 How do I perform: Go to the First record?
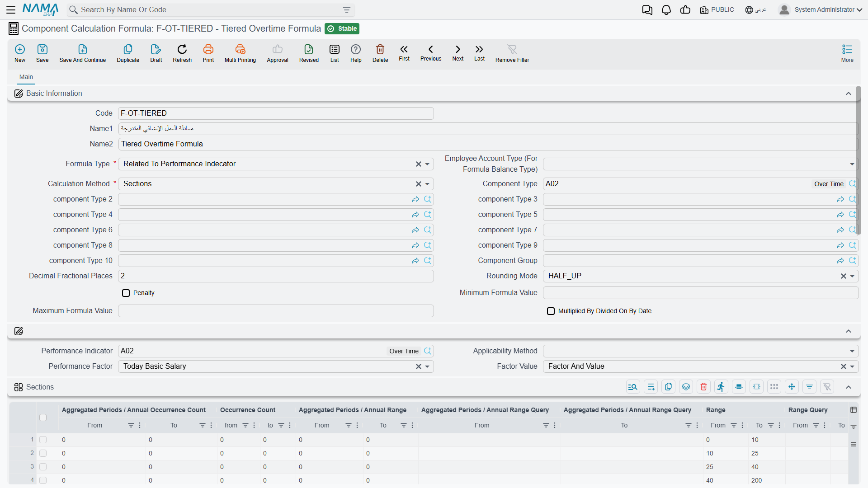[x=404, y=49]
